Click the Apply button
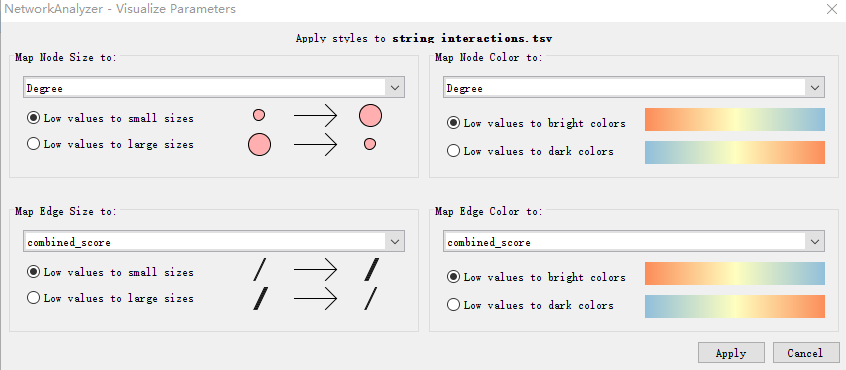This screenshot has height=370, width=846. (x=731, y=353)
